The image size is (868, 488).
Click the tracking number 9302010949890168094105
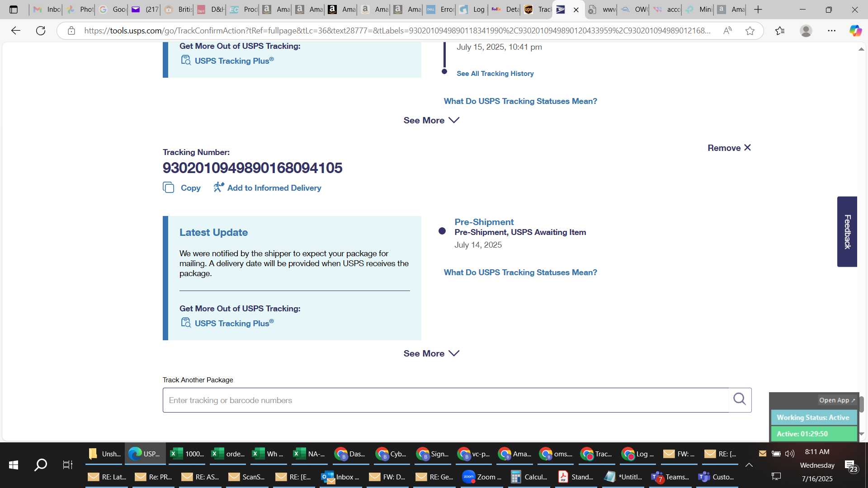click(252, 168)
